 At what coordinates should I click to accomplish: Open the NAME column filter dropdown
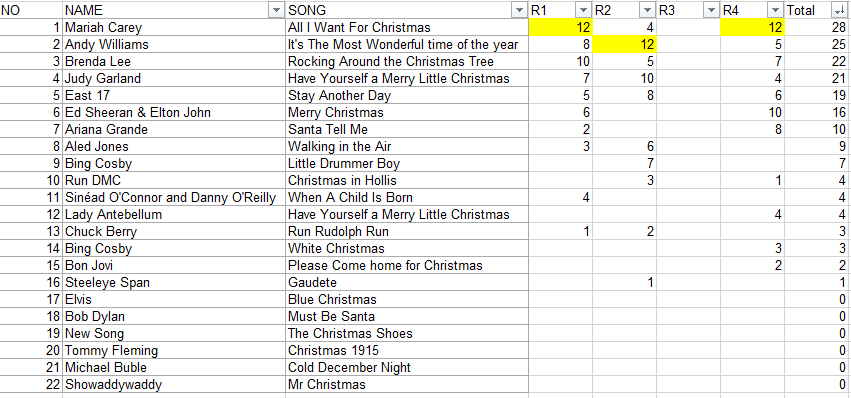point(277,10)
